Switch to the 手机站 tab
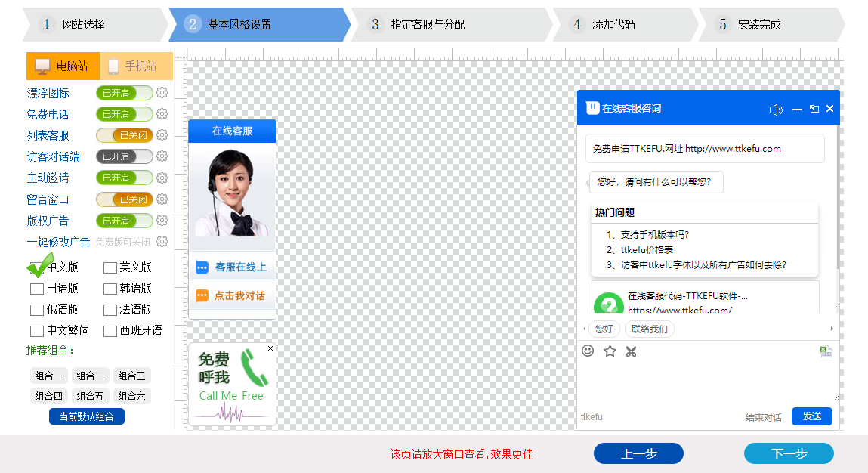 point(136,66)
